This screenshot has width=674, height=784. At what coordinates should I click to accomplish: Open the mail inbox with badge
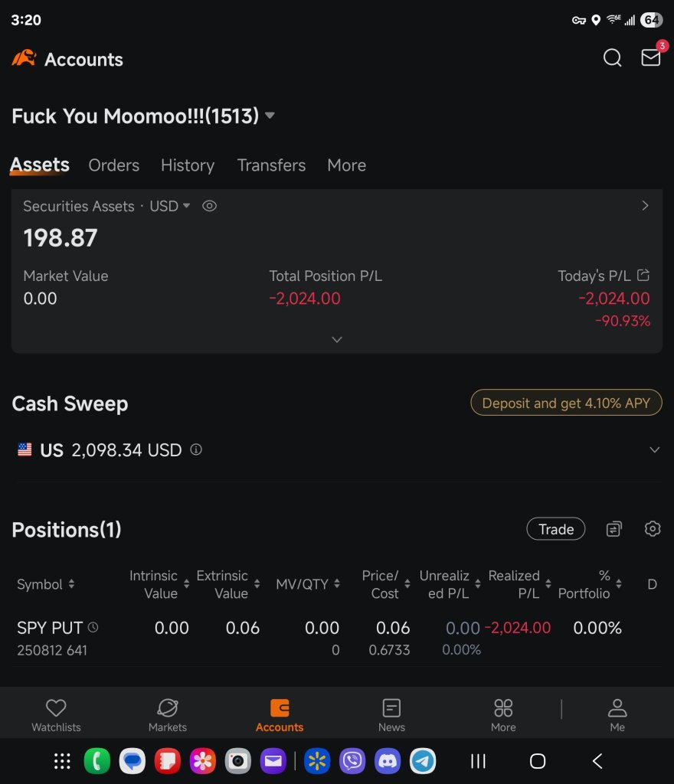[x=651, y=57]
